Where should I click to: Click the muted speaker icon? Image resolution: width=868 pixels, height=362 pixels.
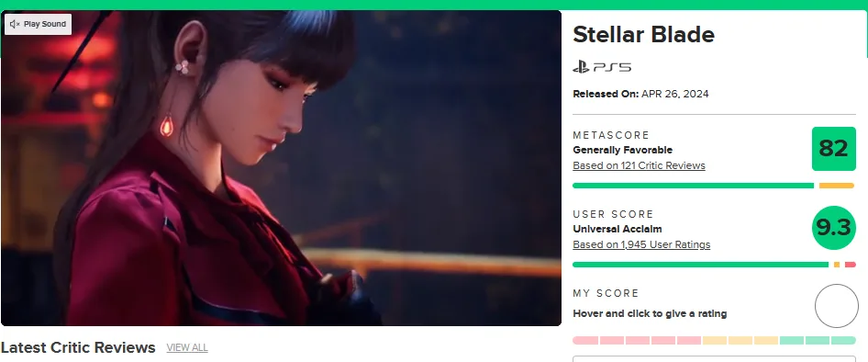(15, 24)
